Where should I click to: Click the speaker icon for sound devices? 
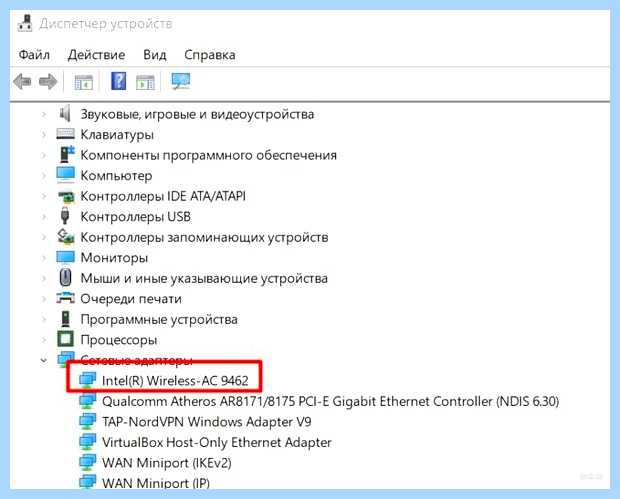click(65, 114)
